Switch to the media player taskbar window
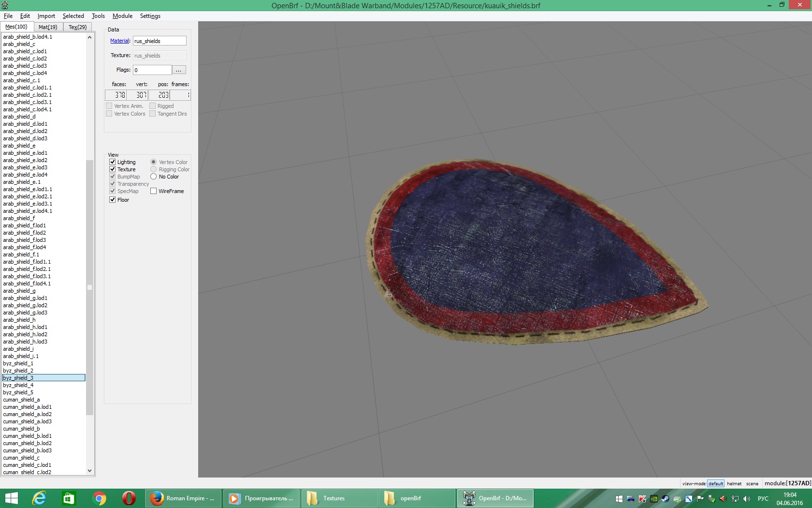Image resolution: width=812 pixels, height=508 pixels. 261,498
